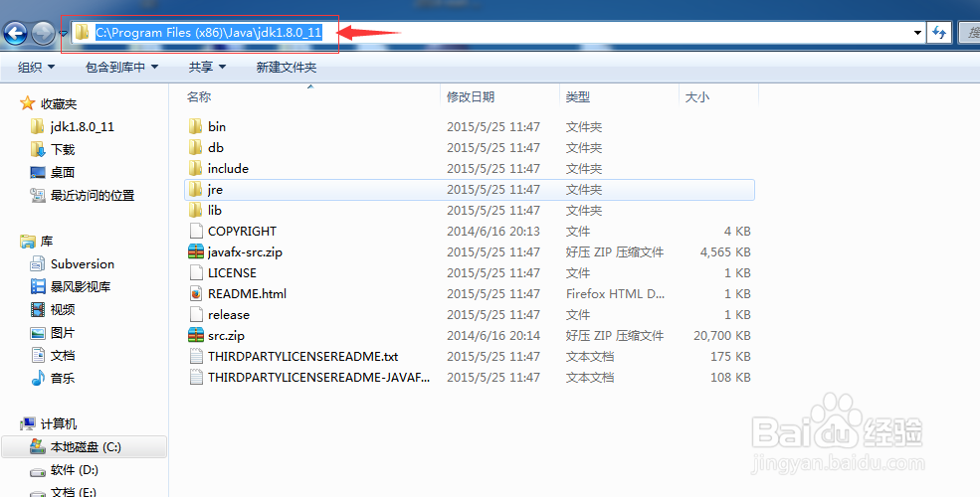This screenshot has width=980, height=497.
Task: Select 软件 (D:) drive in sidebar
Action: 75,470
